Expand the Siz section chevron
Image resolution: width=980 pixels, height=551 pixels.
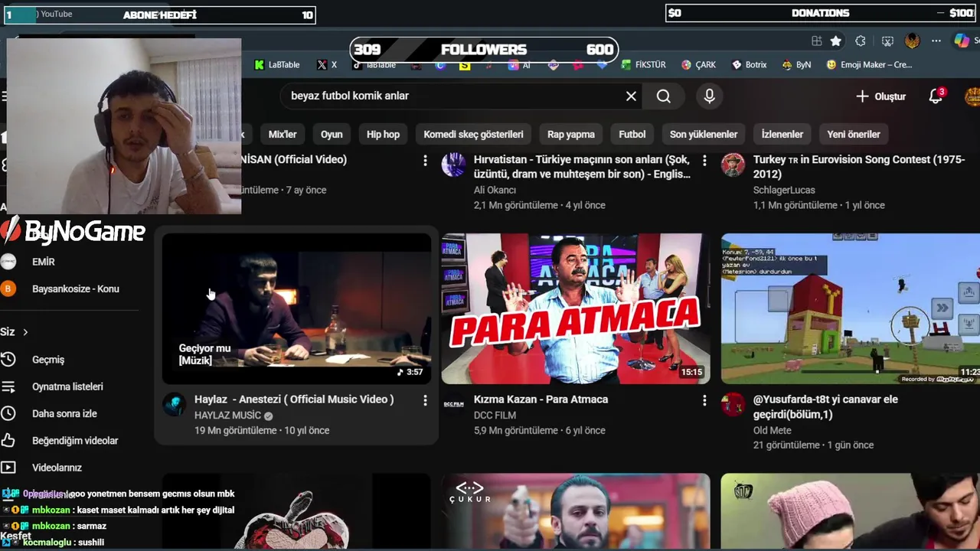tap(25, 332)
